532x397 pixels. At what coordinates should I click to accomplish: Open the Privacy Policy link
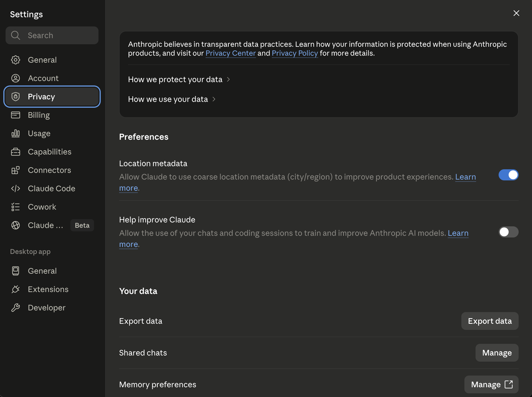[x=295, y=53]
